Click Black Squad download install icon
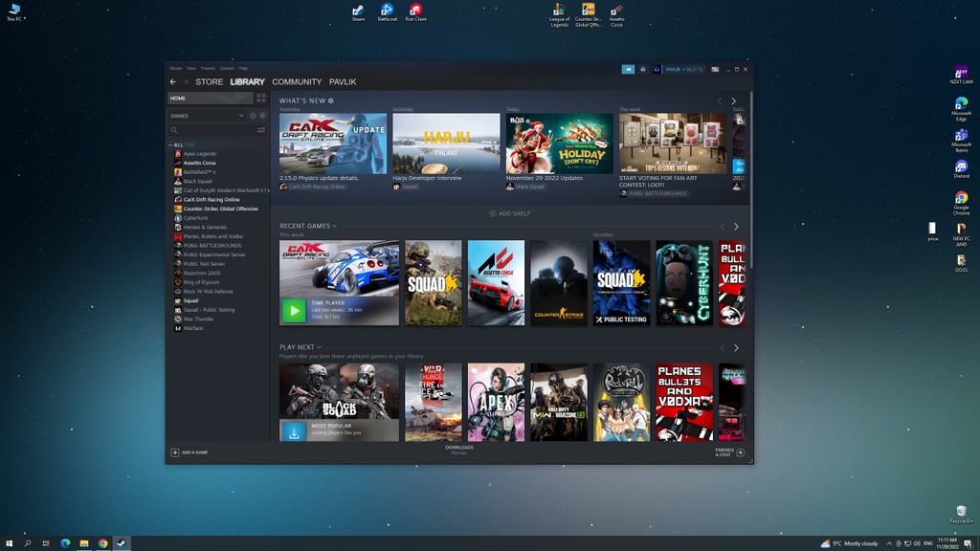The width and height of the screenshot is (980, 551). [x=294, y=431]
